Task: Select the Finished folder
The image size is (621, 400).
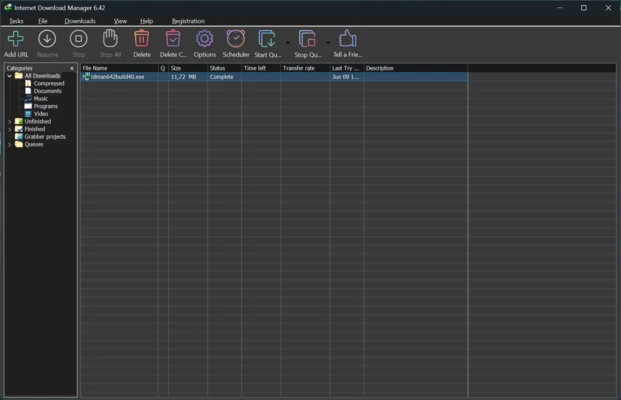Action: (x=34, y=129)
